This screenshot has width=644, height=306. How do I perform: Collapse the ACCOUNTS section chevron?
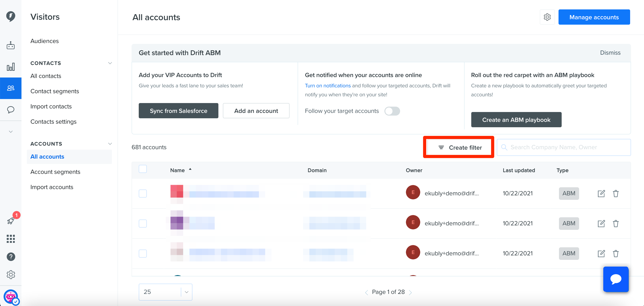[110, 144]
